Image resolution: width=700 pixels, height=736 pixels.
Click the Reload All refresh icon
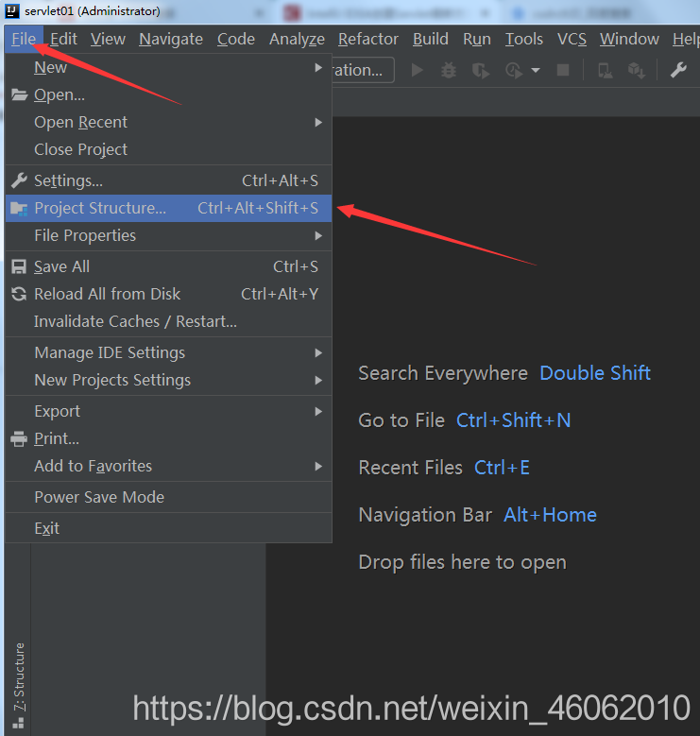pos(19,295)
